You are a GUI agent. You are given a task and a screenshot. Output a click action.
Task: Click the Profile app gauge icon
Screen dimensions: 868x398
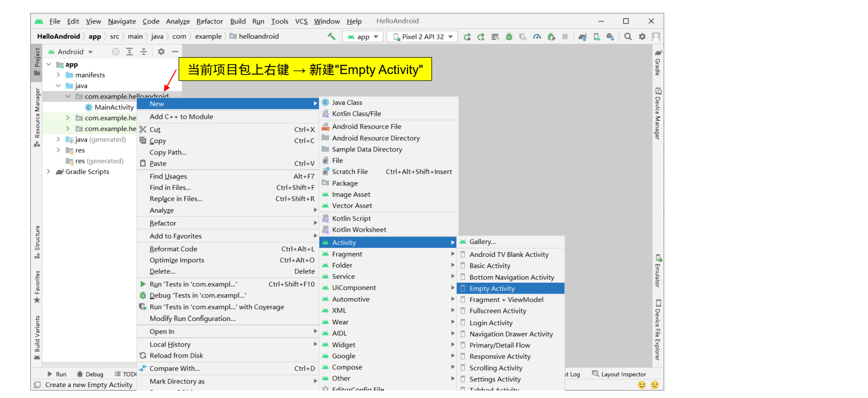click(537, 37)
